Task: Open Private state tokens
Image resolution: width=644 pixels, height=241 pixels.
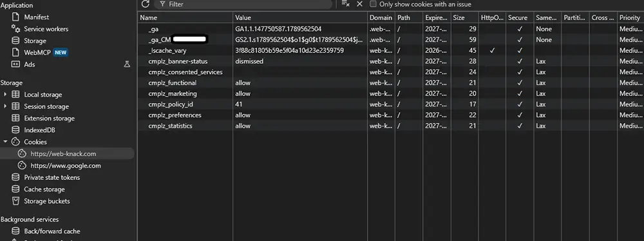Action: 52,178
